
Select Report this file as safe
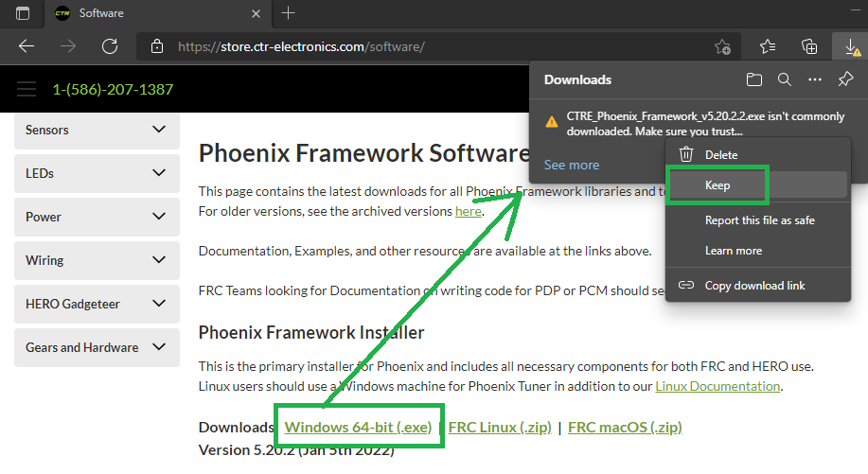(758, 220)
